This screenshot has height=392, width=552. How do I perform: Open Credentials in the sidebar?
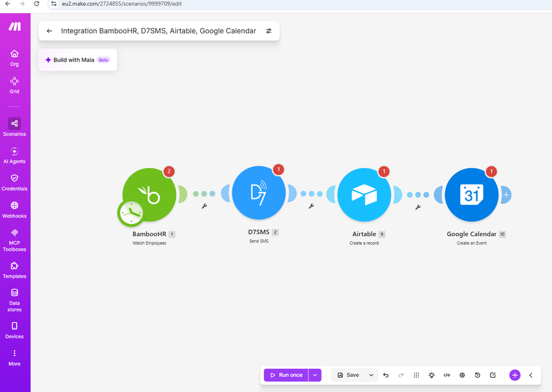[14, 183]
